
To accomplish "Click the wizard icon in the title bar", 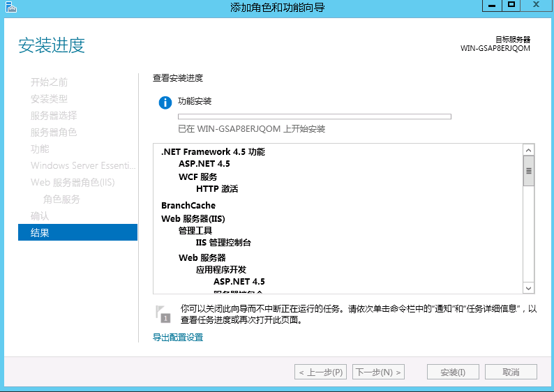I will 10,6.
